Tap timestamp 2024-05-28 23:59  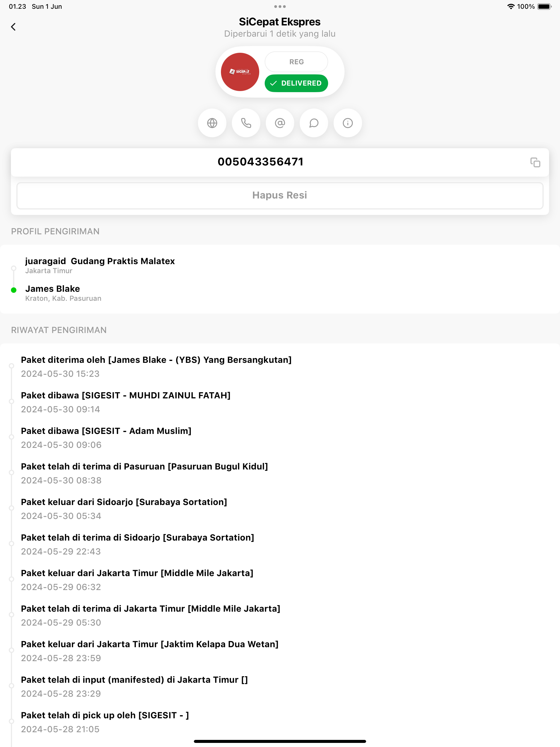61,658
